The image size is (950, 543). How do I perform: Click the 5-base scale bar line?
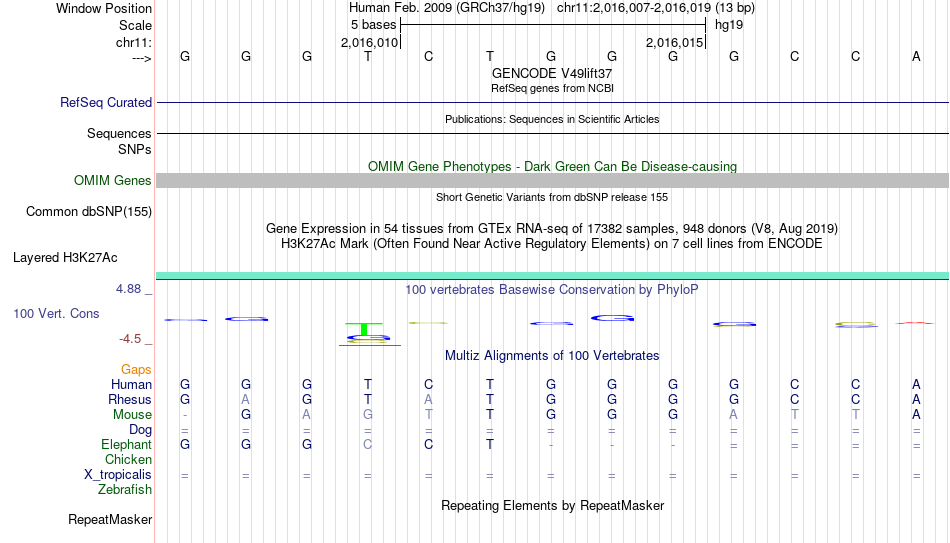553,25
